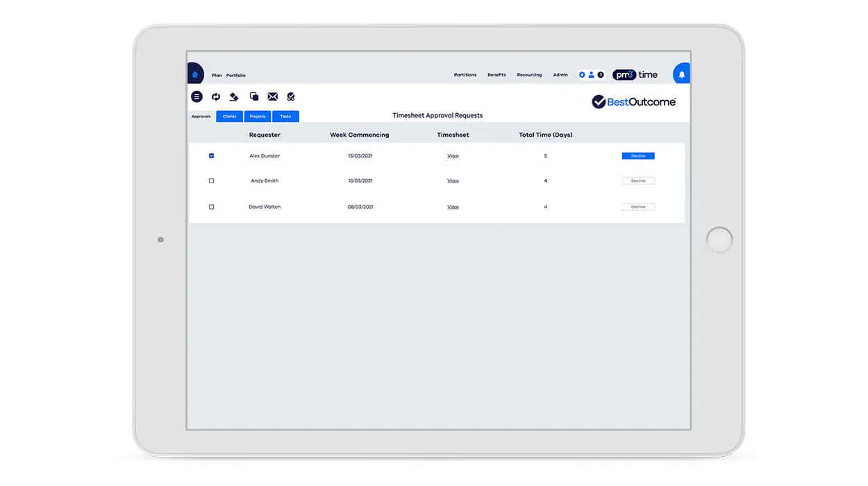Click the Week Commencing column header

pyautogui.click(x=360, y=135)
